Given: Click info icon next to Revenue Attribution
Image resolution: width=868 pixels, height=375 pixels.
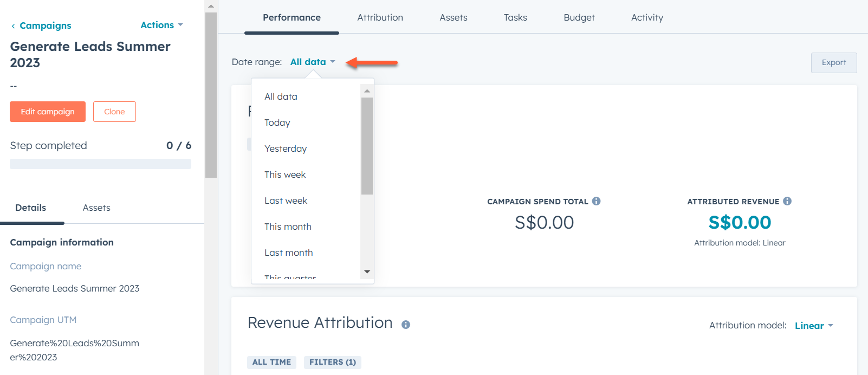Looking at the screenshot, I should [x=406, y=325].
